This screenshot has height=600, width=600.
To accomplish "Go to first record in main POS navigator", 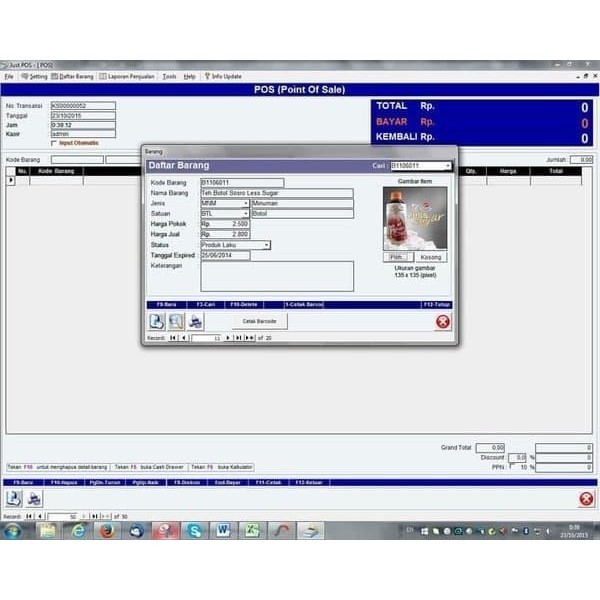I will [x=29, y=516].
